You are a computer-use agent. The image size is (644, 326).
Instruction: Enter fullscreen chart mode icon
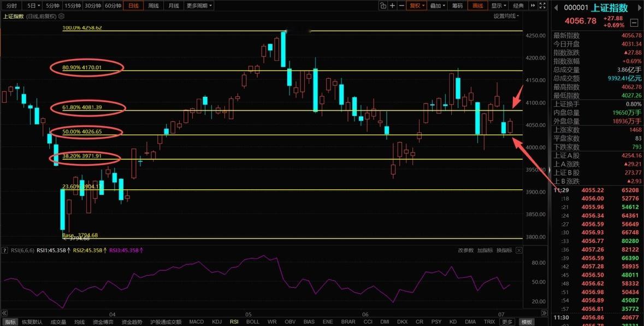(x=543, y=6)
